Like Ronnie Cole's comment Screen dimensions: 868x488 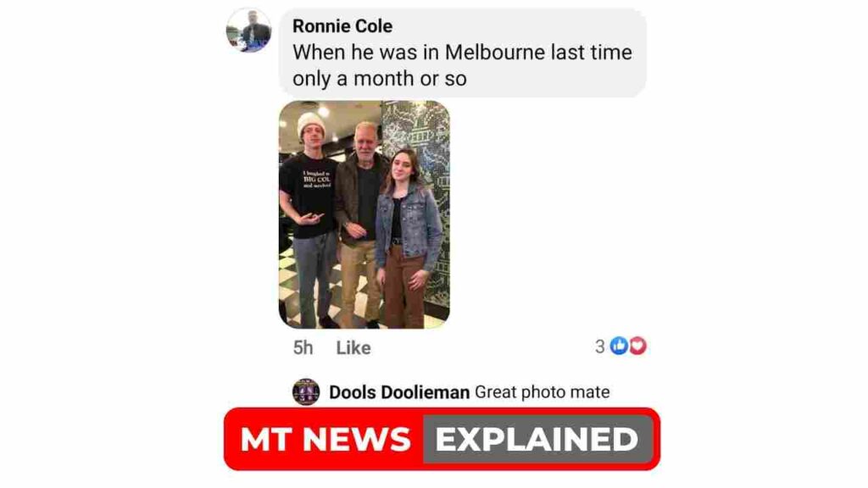353,347
